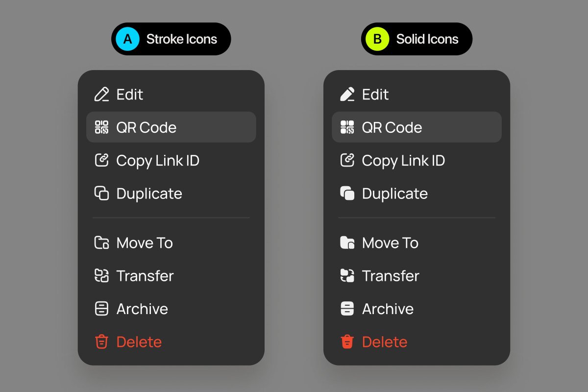Image resolution: width=588 pixels, height=392 pixels.
Task: Click the solid Copy Link ID icon
Action: point(347,160)
